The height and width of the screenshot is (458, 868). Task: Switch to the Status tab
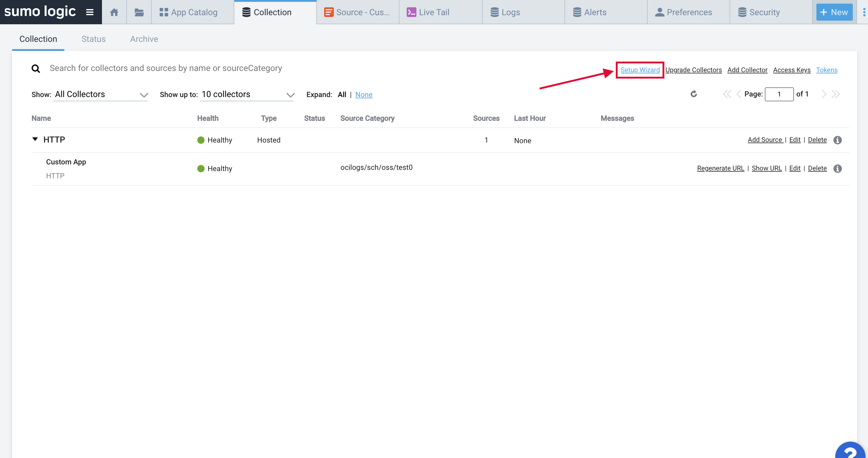93,39
